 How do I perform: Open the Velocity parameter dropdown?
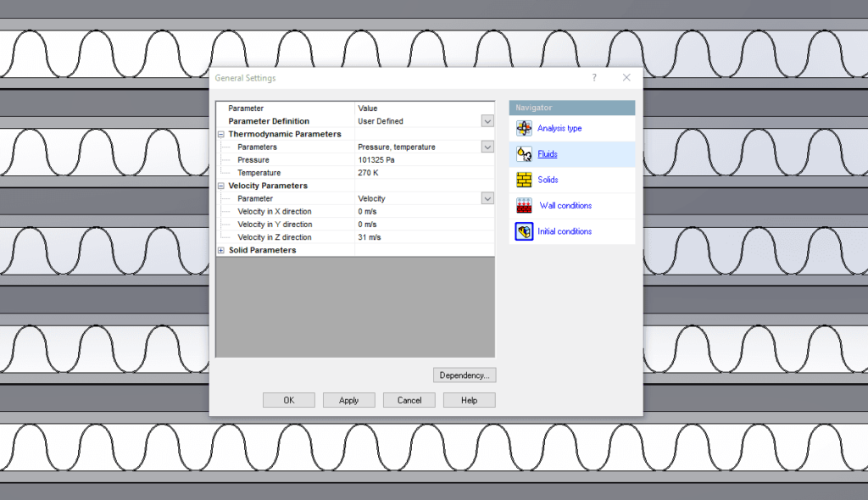tap(487, 199)
